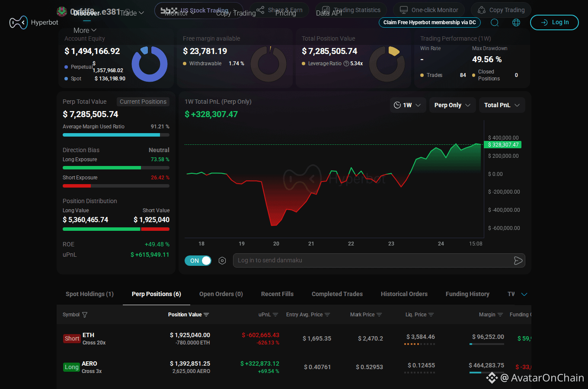Click the ETH uPnL value $-602,665.43

pos(260,335)
